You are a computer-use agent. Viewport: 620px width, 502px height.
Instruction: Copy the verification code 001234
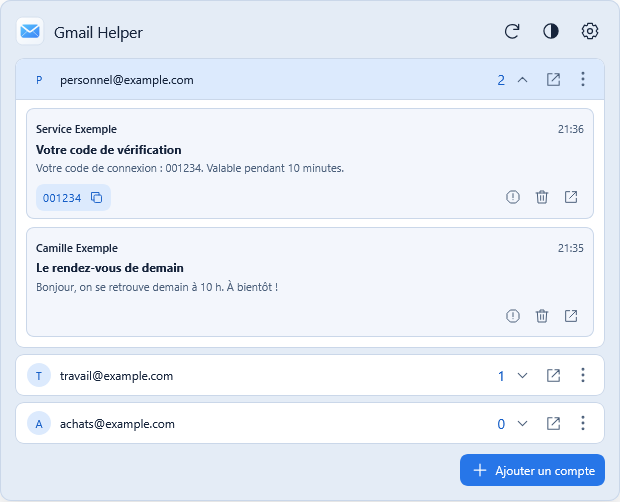[x=74, y=198]
